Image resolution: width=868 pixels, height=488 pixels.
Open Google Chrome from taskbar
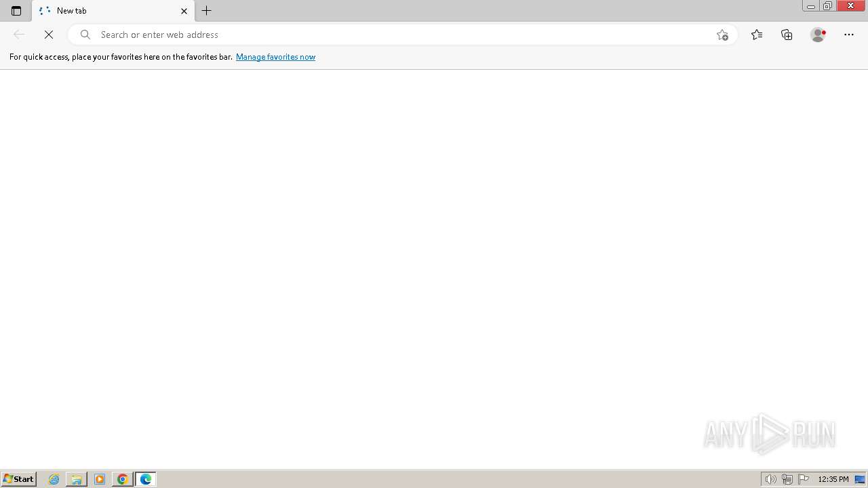[x=123, y=479]
